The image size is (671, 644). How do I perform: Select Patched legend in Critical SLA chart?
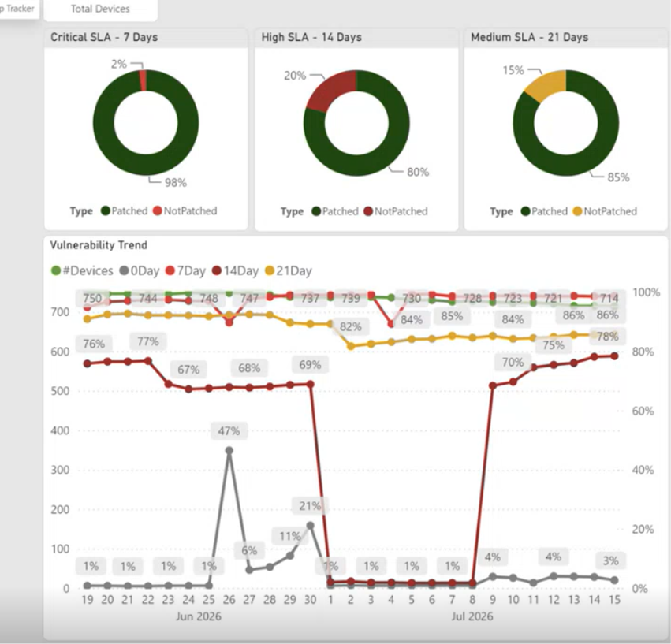(x=124, y=211)
